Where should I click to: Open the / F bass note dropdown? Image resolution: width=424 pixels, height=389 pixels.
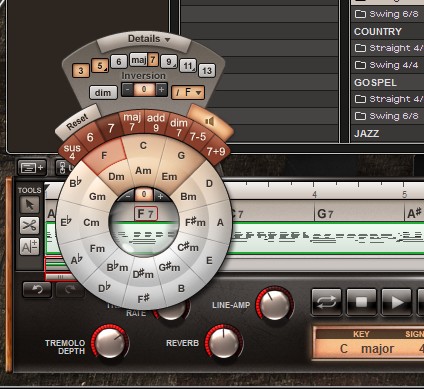tap(188, 92)
